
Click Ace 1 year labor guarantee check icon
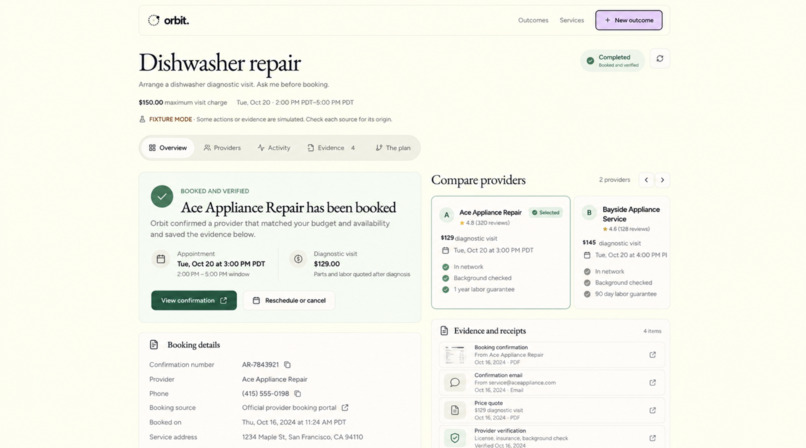point(445,290)
